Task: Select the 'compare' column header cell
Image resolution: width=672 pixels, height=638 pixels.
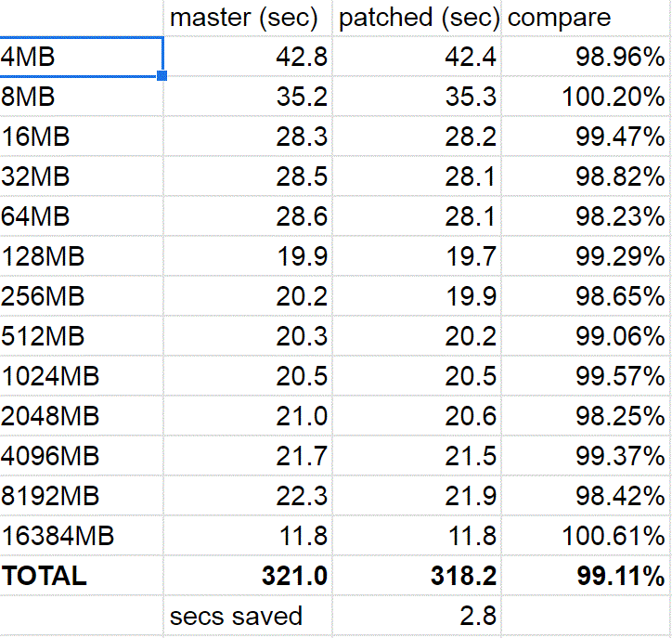Action: point(585,18)
